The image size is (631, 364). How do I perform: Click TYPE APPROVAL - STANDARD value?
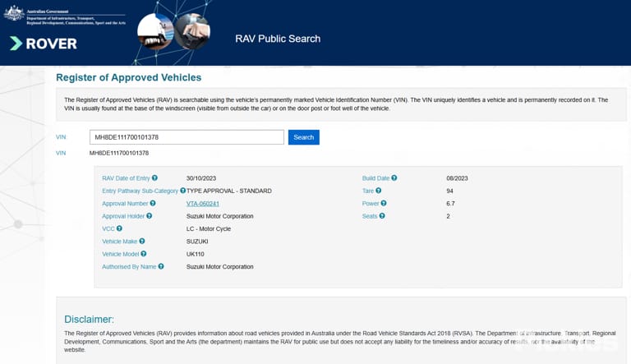[229, 191]
